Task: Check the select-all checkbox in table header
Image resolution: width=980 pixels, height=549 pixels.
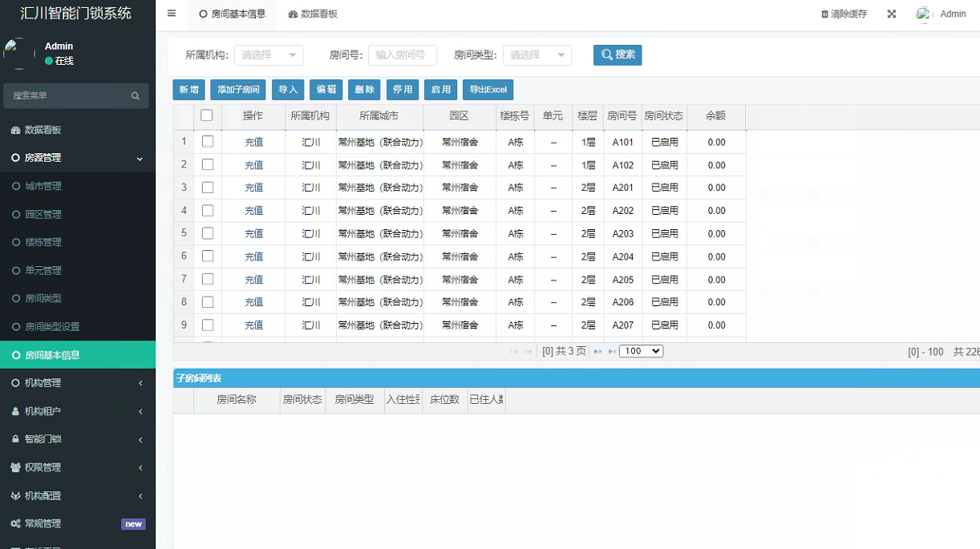Action: click(x=207, y=115)
